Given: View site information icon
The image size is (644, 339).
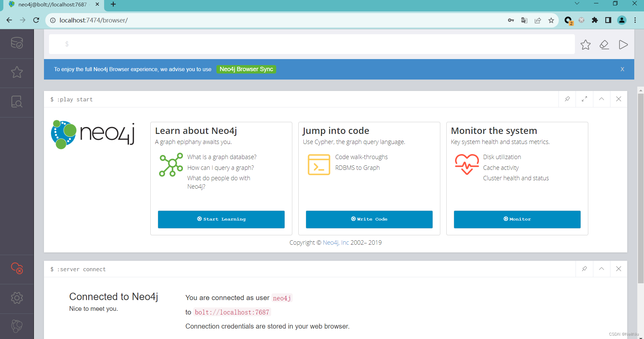Looking at the screenshot, I should tap(53, 20).
